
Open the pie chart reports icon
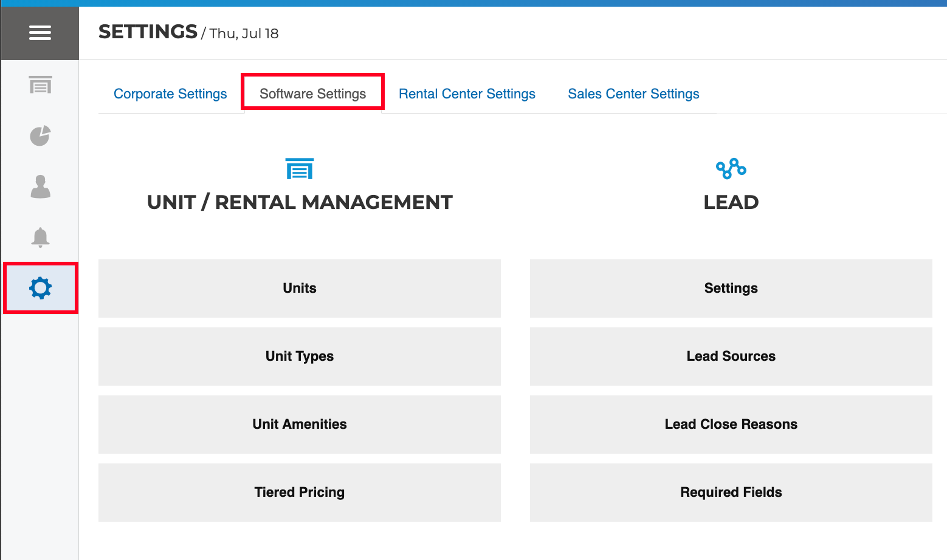point(41,135)
